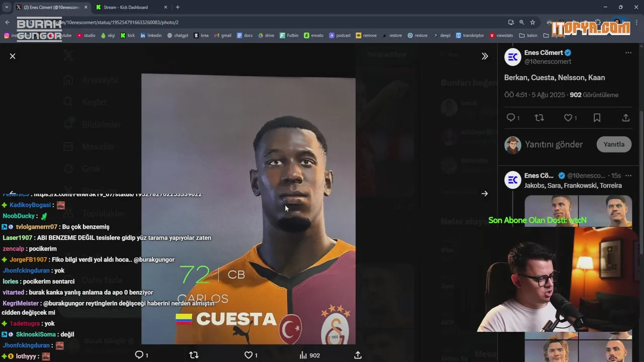Click the 902 Görüntüleme views link

[x=594, y=95]
